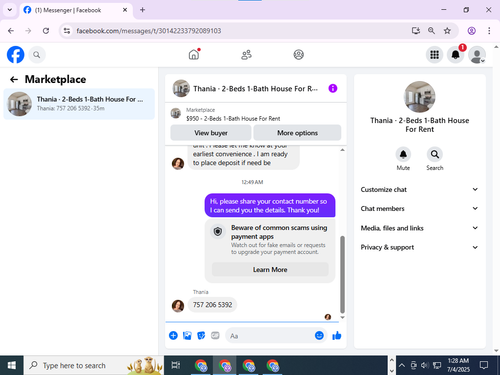Click the Windows taskbar search box
The width and height of the screenshot is (500, 375).
94,365
